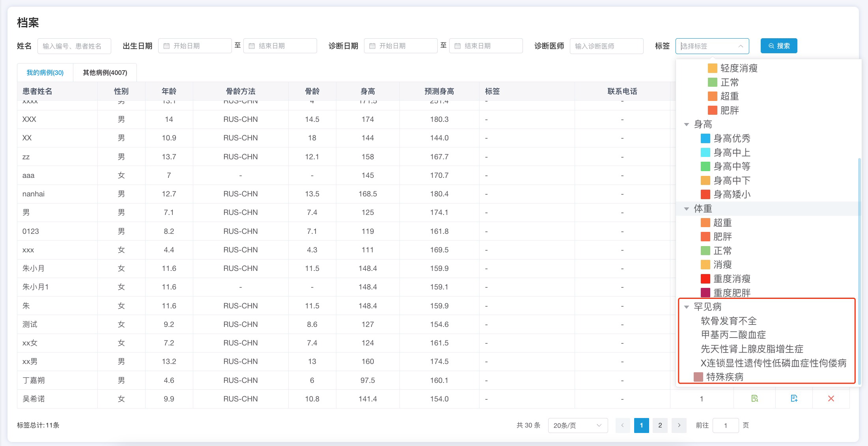Click patient name 朱小月1

(x=35, y=287)
